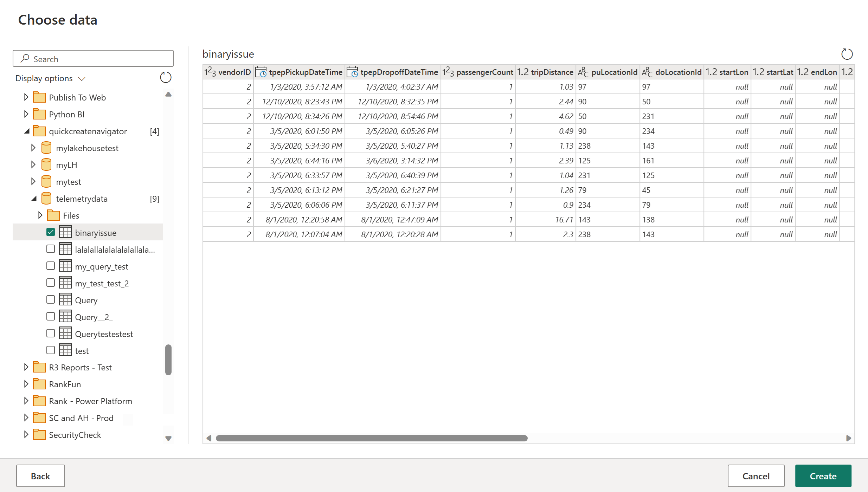The height and width of the screenshot is (492, 868).
Task: Click the refresh icon above the data tree
Action: 165,77
